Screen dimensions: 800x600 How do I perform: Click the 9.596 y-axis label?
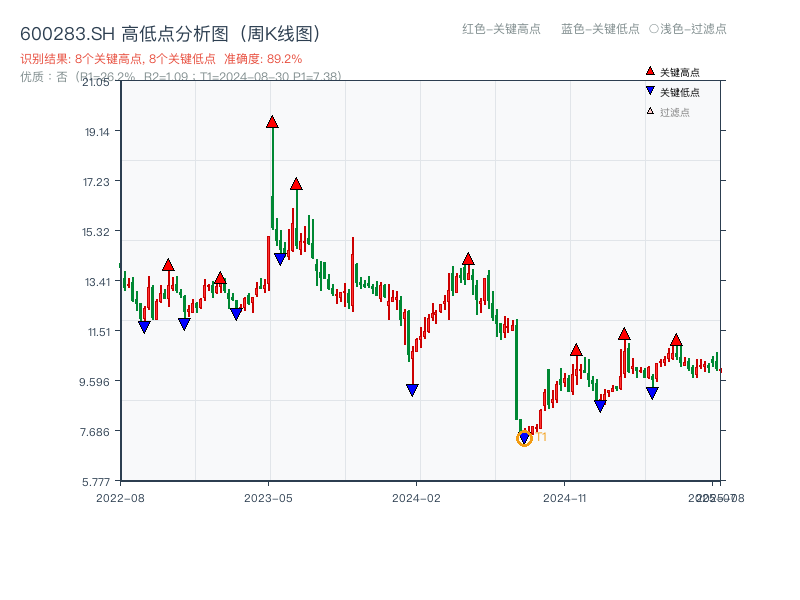(x=94, y=382)
